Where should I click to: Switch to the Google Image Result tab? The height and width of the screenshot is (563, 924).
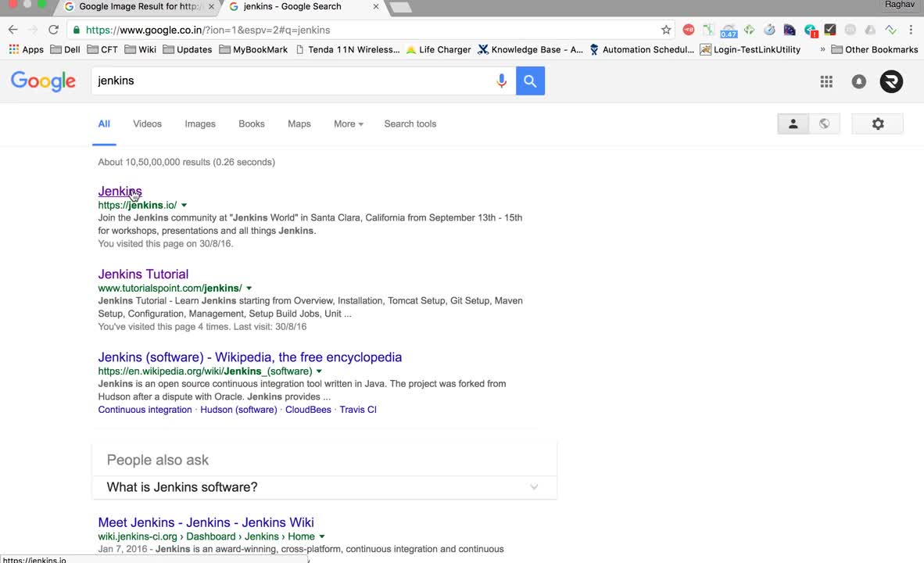coord(139,6)
